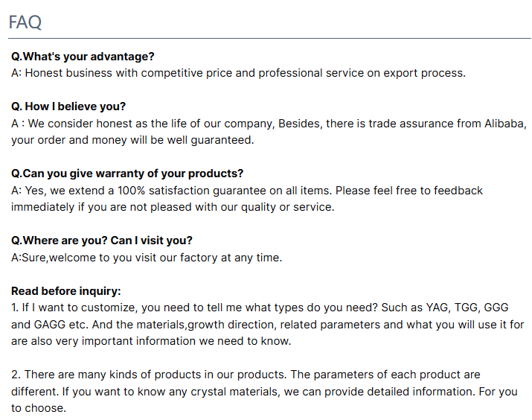Click the answer welcoming factory visits

click(x=147, y=258)
